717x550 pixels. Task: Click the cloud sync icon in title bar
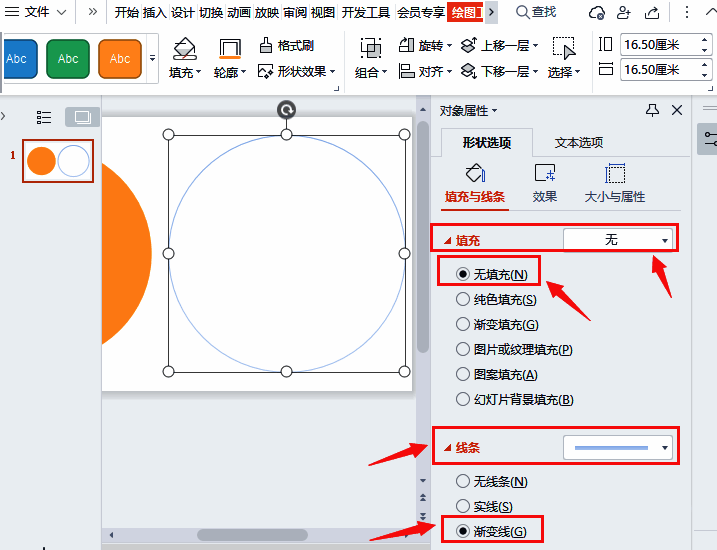[x=597, y=12]
